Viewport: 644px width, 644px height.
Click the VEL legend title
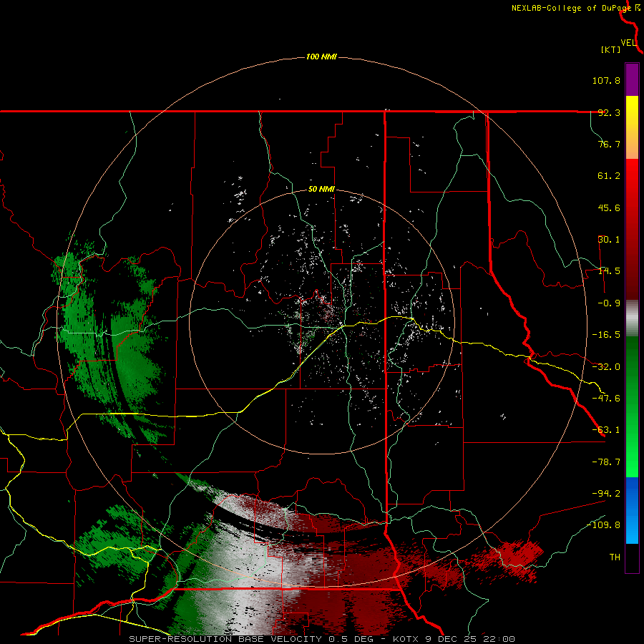click(x=628, y=43)
